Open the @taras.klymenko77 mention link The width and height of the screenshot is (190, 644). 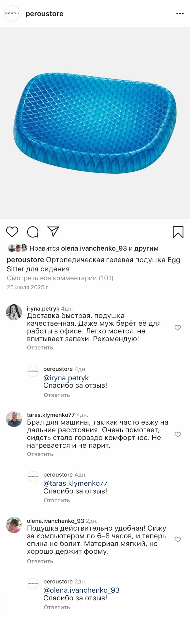click(75, 483)
